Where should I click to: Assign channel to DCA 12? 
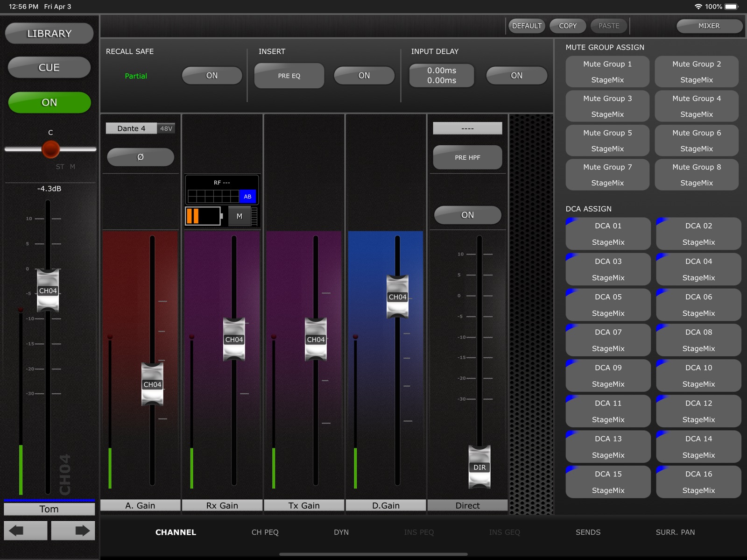pos(698,411)
